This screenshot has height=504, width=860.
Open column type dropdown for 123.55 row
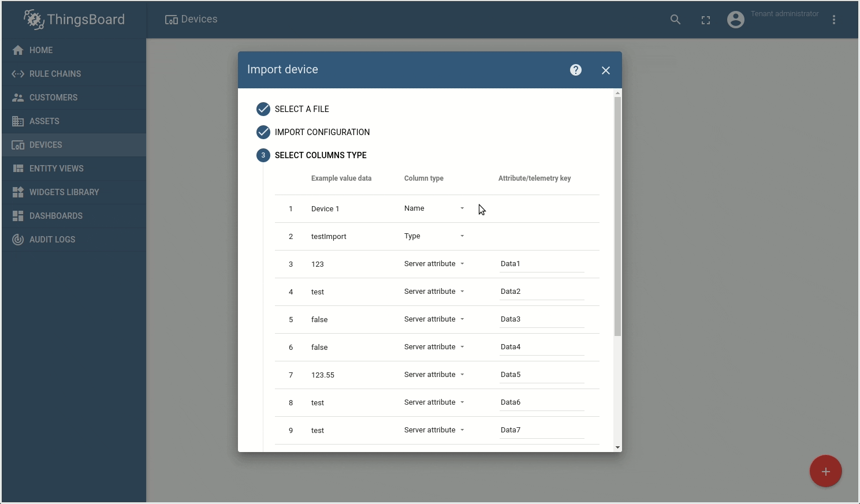pos(434,375)
